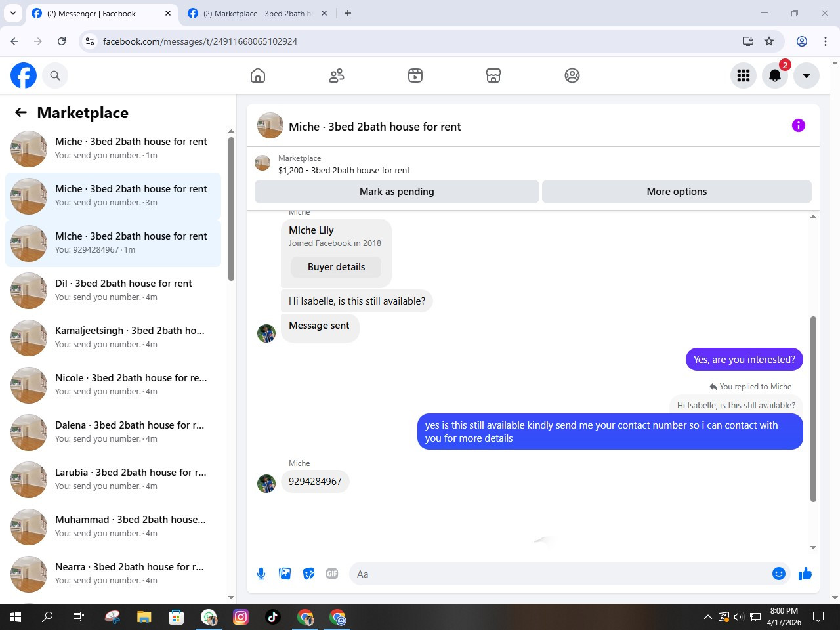
Task: Click chat scroll down arrow
Action: (x=814, y=547)
